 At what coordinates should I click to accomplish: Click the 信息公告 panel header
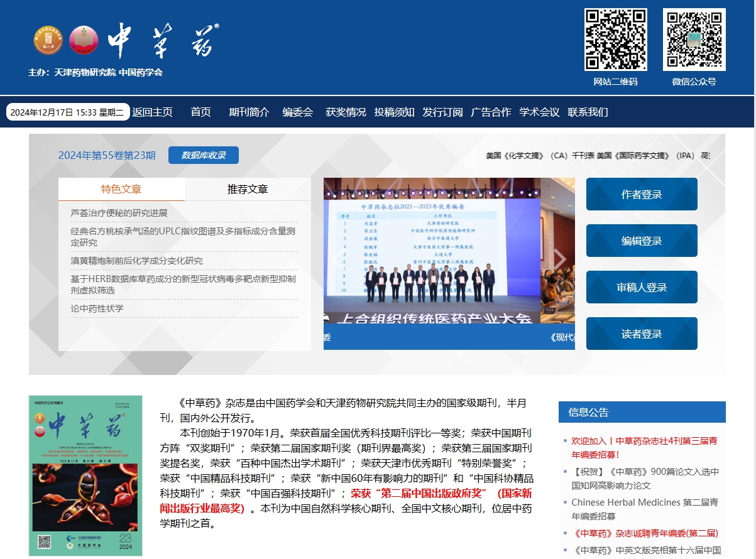tap(642, 412)
